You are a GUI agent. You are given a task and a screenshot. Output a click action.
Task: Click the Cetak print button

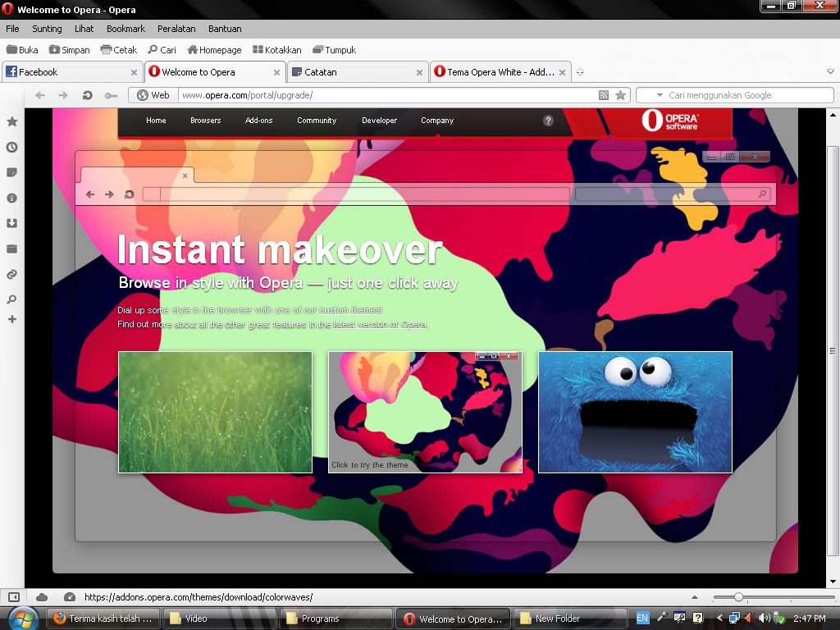119,50
